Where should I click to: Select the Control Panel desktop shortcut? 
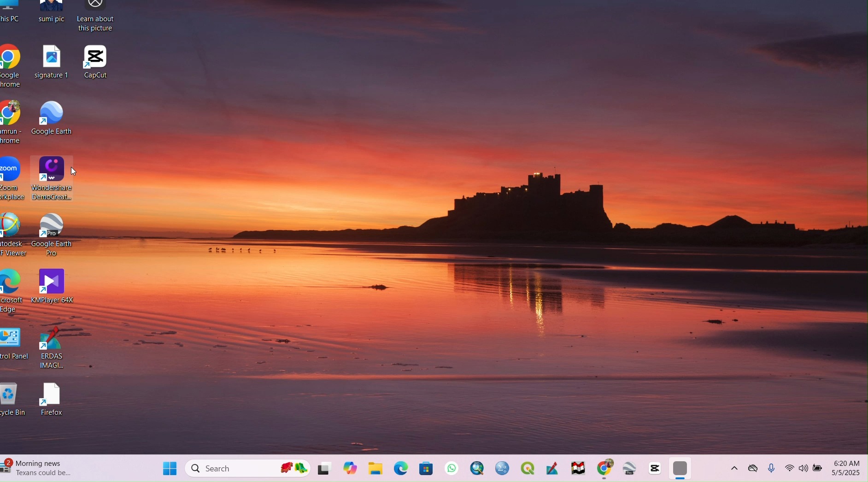click(14, 344)
